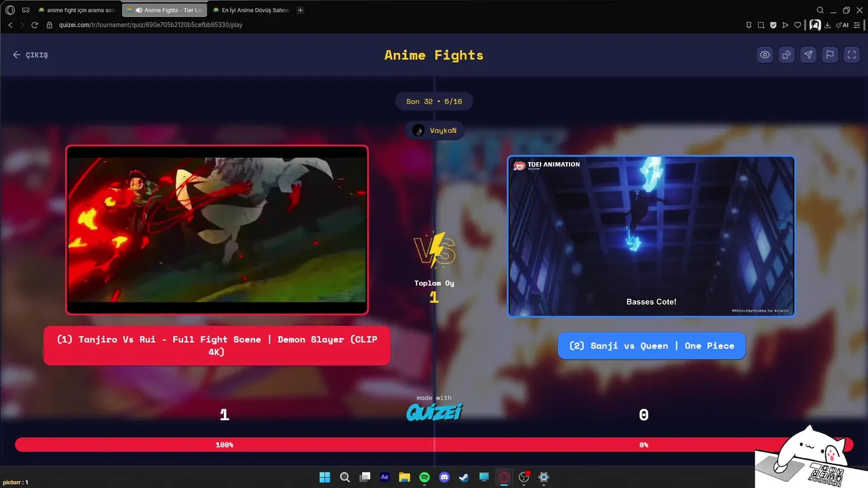Click the dice shuffle icon in header
Viewport: 868px width, 488px height.
787,55
